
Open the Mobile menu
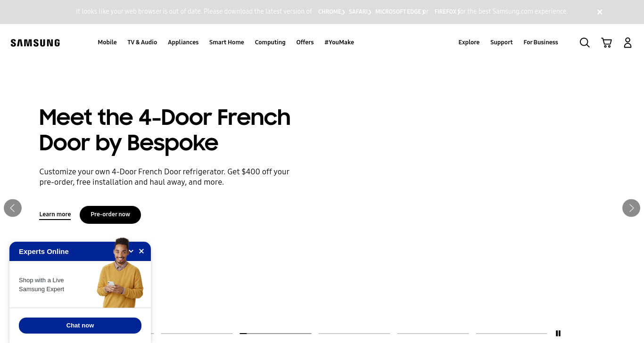click(x=107, y=42)
